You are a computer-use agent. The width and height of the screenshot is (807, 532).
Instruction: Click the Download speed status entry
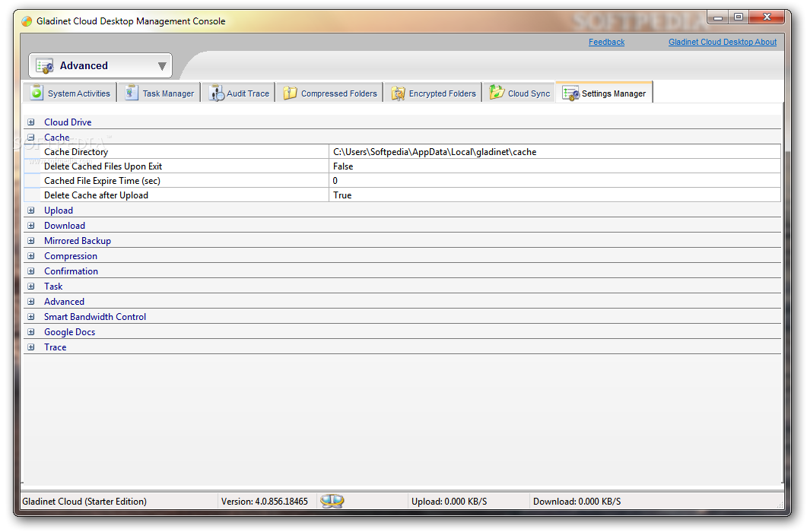577,501
